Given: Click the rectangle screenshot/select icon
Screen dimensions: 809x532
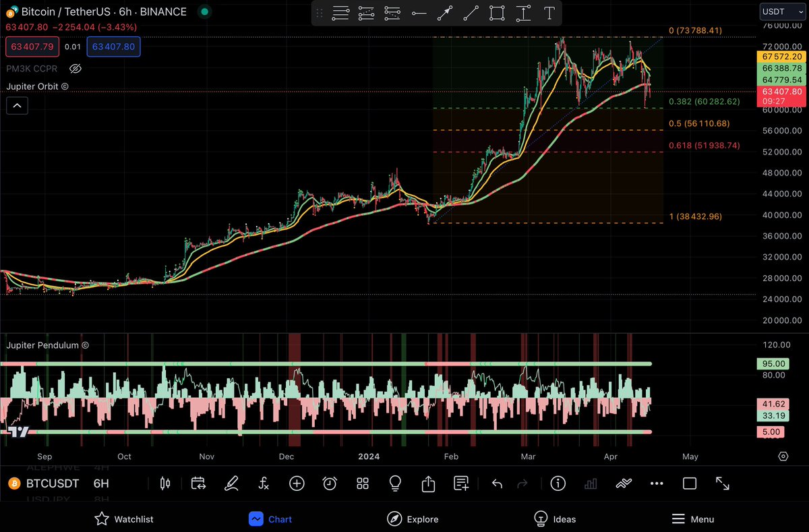Looking at the screenshot, I should (689, 483).
